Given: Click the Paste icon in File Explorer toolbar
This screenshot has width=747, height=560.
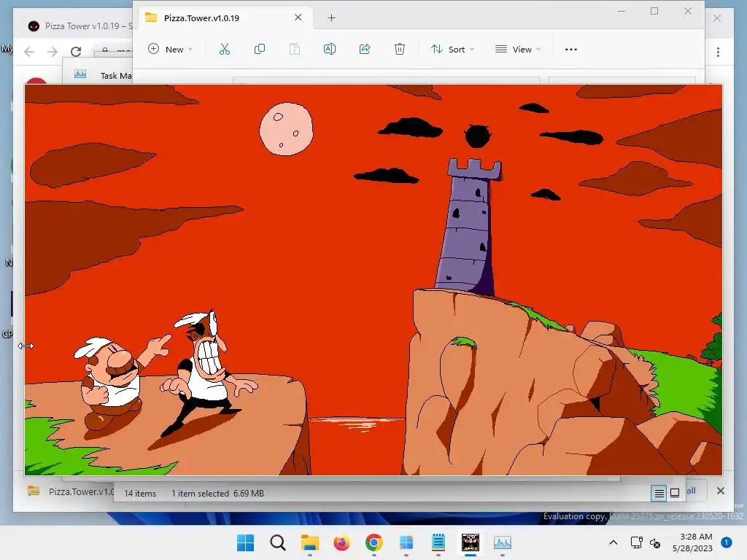Looking at the screenshot, I should [295, 49].
